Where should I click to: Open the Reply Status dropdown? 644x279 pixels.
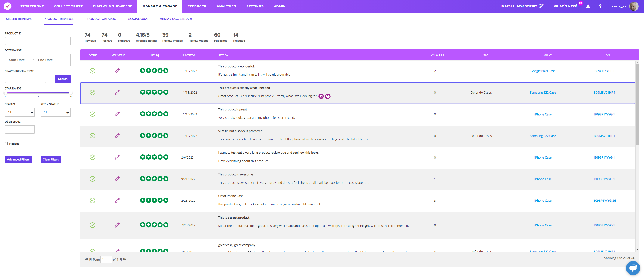(56, 112)
